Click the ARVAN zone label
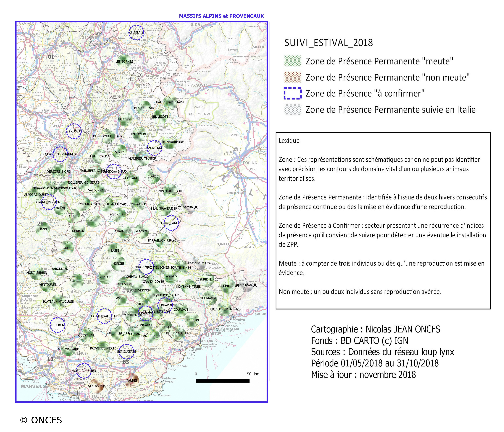The height and width of the screenshot is (432, 504). 119,152
